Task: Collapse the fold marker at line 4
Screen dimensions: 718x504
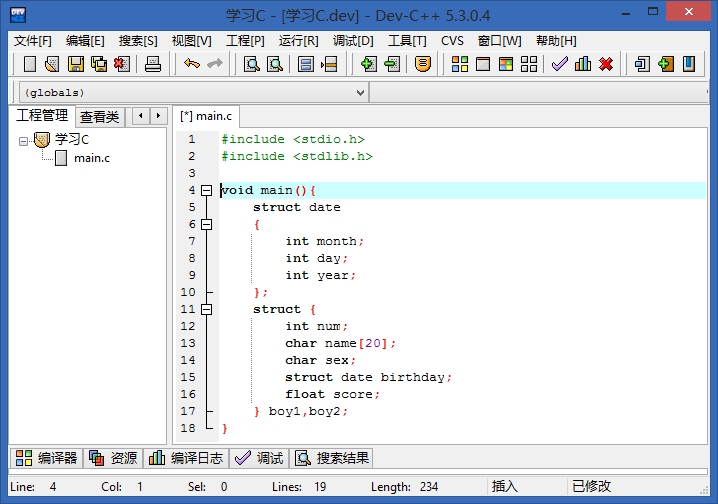Action: point(207,190)
